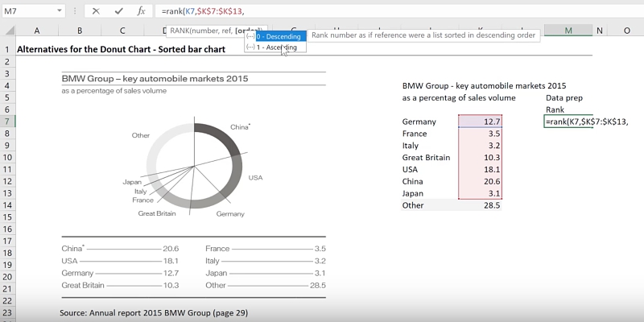Image resolution: width=644 pixels, height=322 pixels.
Task: Open Insert Function via fx icon
Action: (141, 11)
